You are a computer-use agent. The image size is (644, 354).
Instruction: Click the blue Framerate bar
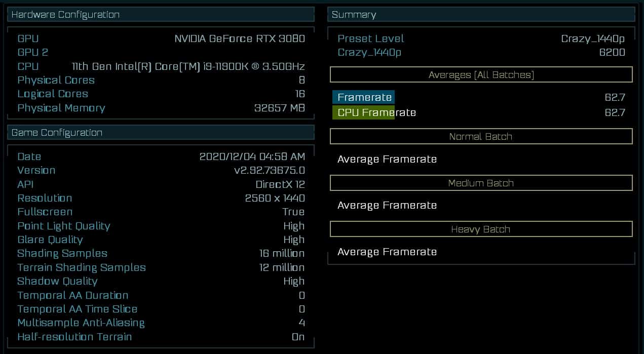pyautogui.click(x=364, y=97)
